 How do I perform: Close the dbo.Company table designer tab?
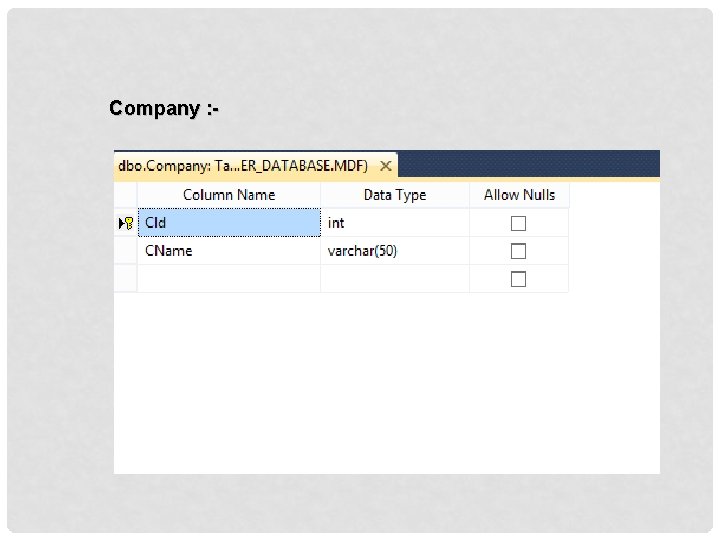click(385, 165)
